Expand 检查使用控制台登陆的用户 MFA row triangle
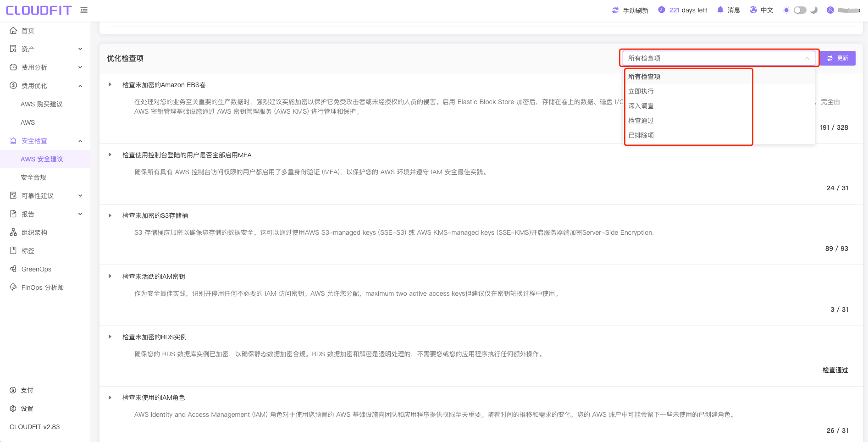 coord(110,155)
